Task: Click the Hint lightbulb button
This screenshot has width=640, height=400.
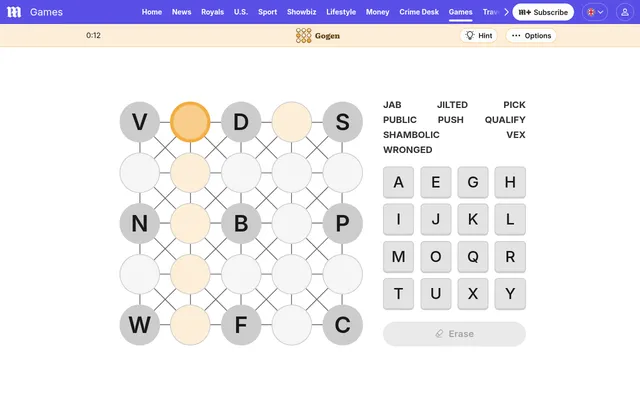Action: pyautogui.click(x=479, y=36)
